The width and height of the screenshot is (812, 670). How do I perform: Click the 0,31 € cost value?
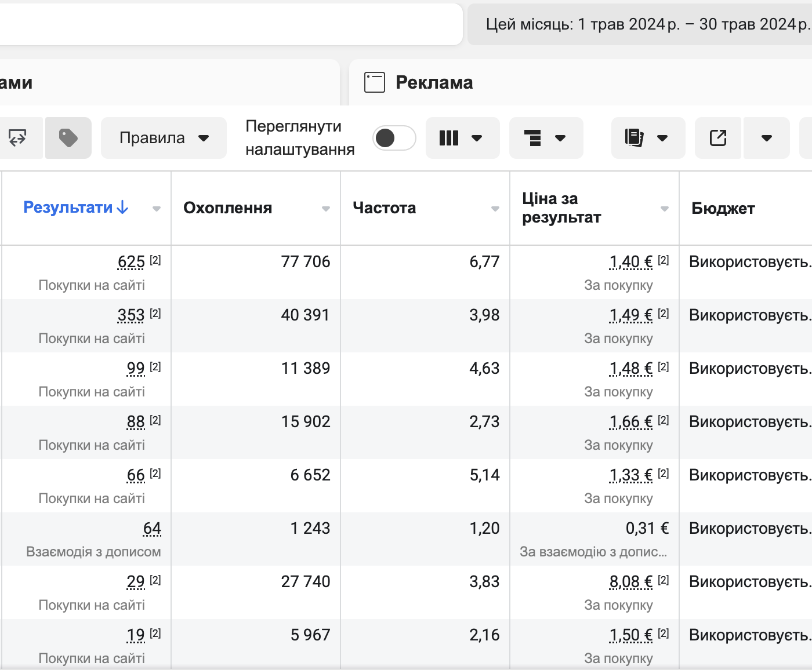(x=647, y=529)
